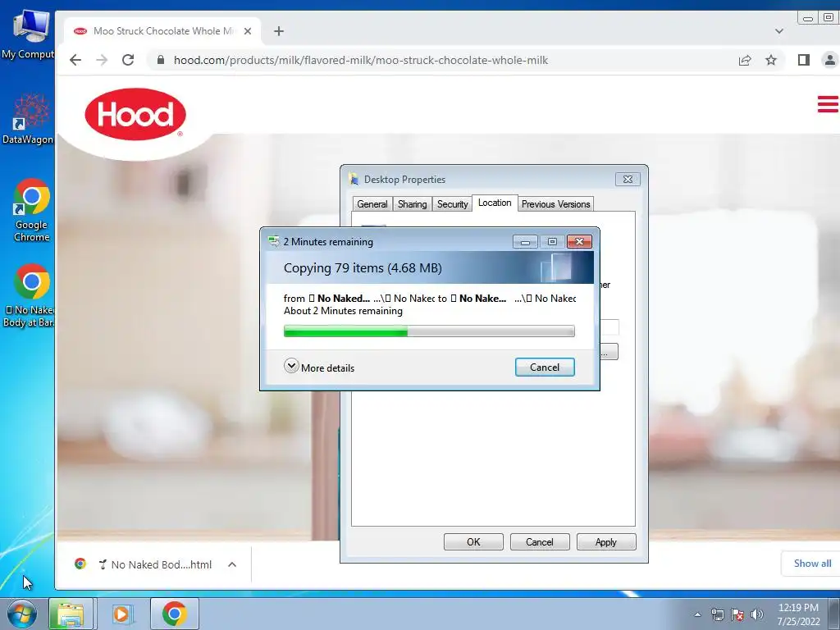Close the Moo Struck Chocolate tab

[x=248, y=31]
